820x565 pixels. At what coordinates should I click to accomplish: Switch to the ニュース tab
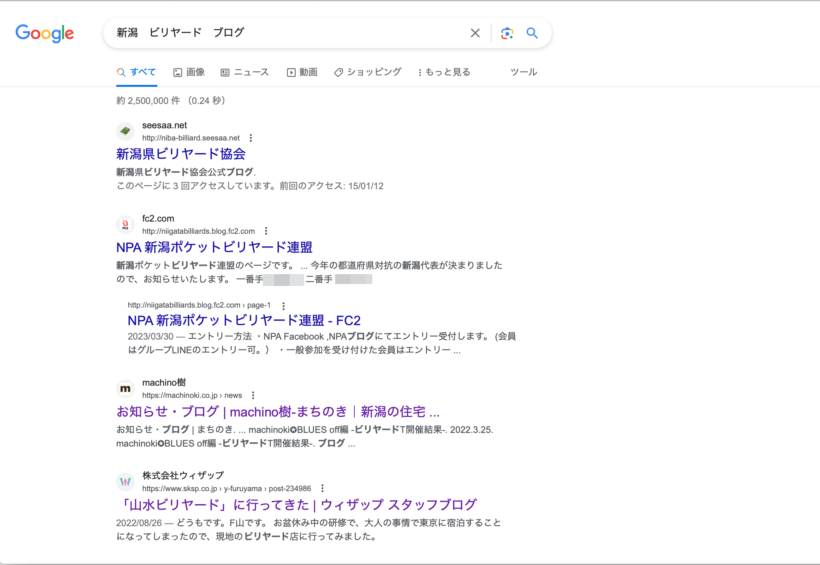click(x=245, y=72)
